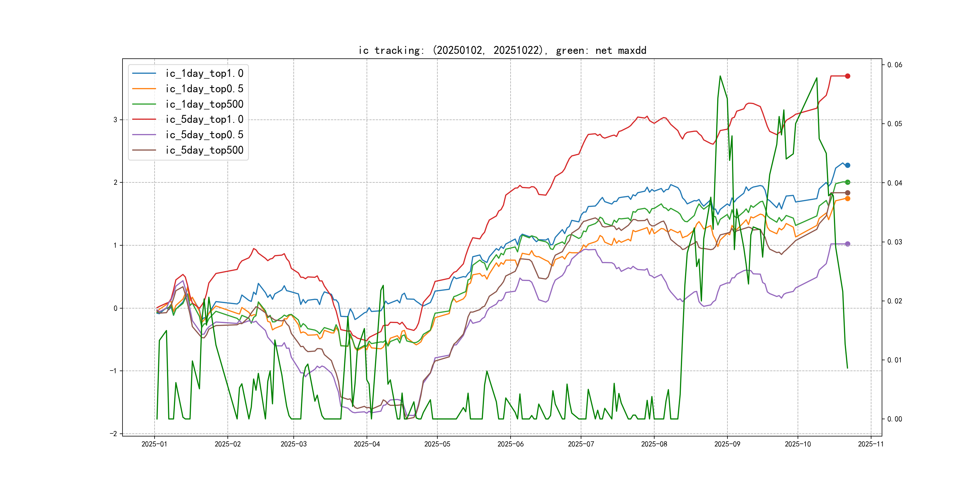
Task: Click the 2025-01 x-axis tick label
Action: coord(154,444)
